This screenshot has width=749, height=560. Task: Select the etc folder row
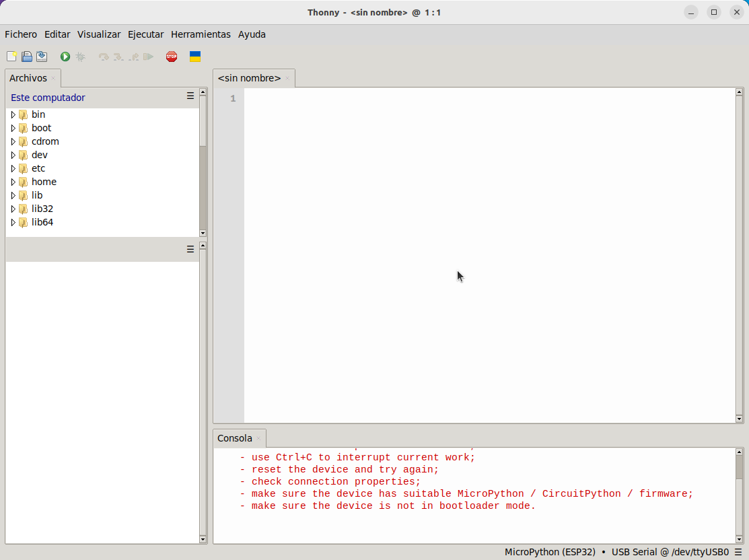(x=102, y=168)
